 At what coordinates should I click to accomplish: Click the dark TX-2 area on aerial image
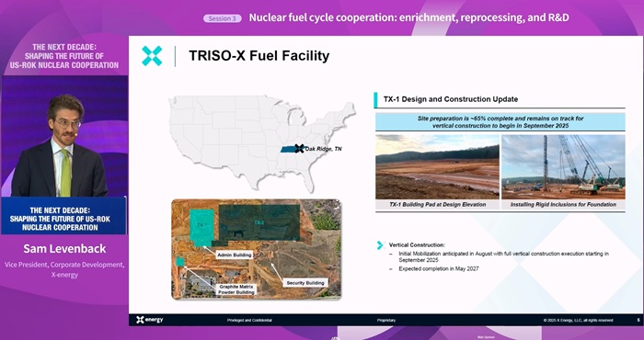coord(259,222)
